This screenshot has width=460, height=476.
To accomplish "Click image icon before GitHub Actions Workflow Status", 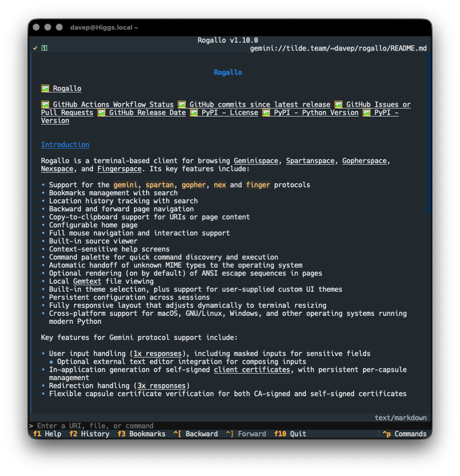I will tap(45, 104).
